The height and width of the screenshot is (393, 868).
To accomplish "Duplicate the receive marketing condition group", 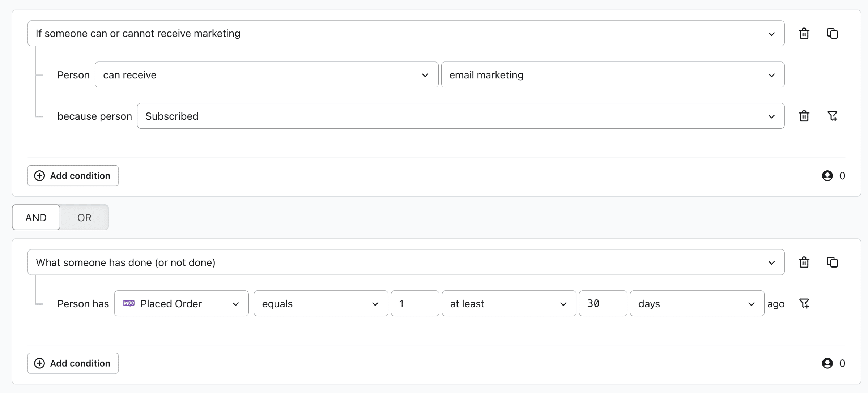I will point(832,33).
